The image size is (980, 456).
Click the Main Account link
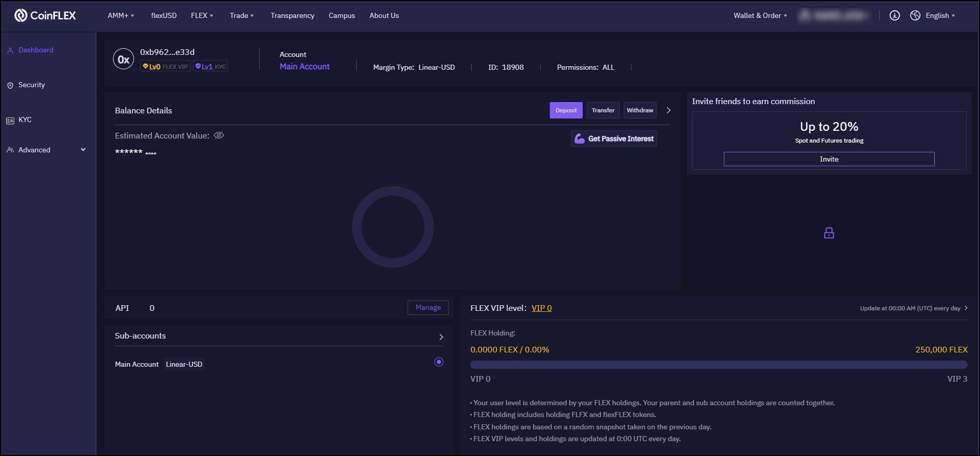tap(304, 66)
